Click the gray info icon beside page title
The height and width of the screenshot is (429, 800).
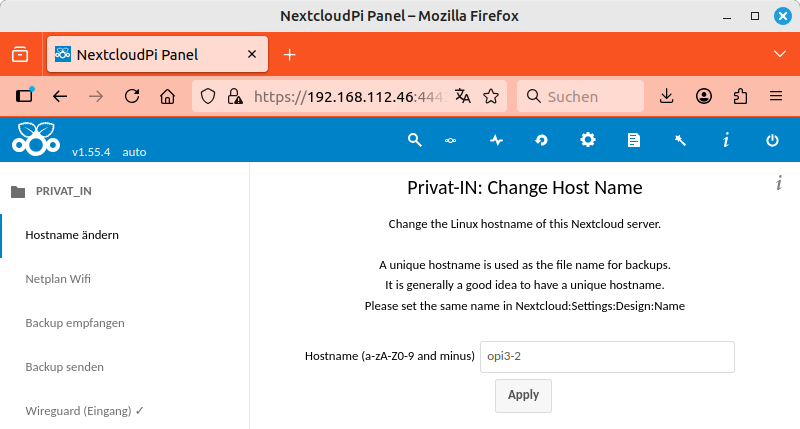click(778, 183)
